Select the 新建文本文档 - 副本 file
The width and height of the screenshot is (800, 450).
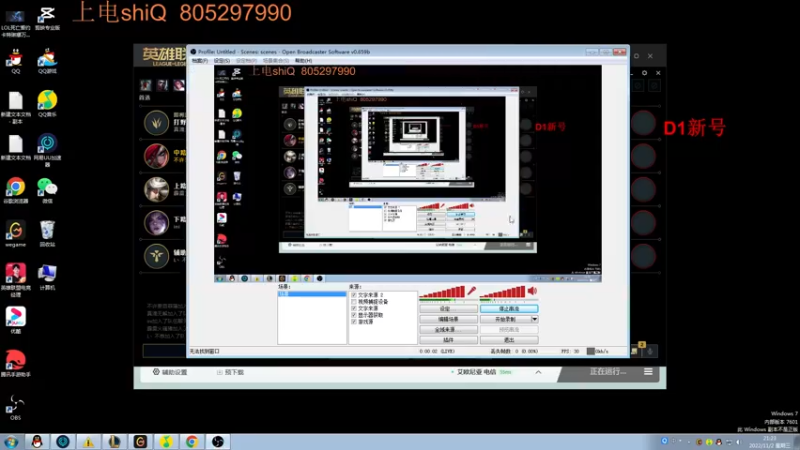pyautogui.click(x=15, y=108)
